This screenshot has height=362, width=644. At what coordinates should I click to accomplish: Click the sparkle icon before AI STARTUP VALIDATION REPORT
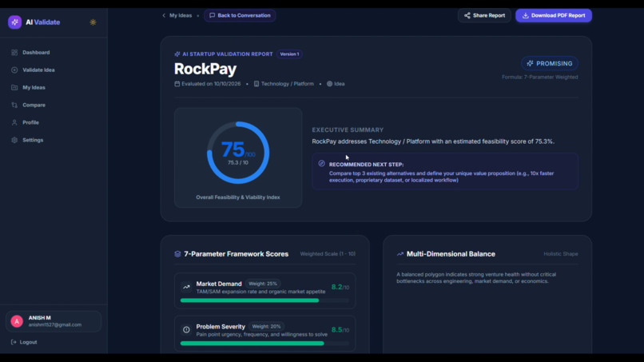point(177,54)
